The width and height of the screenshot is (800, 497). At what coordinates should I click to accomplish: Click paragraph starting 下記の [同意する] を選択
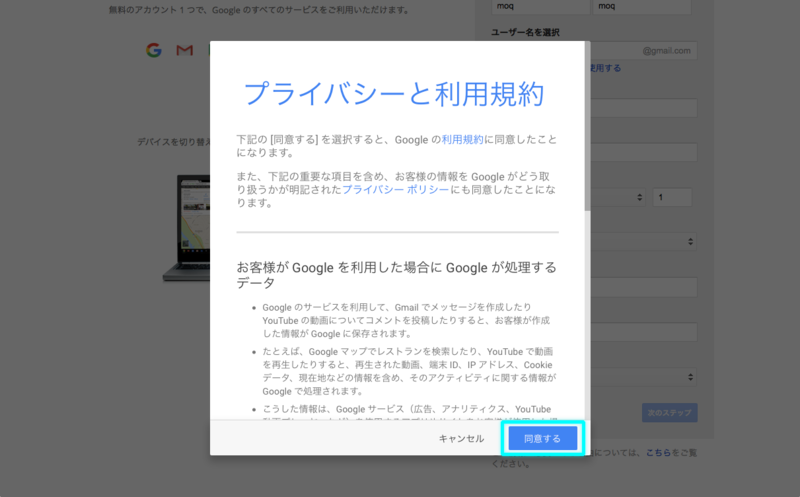tap(396, 146)
